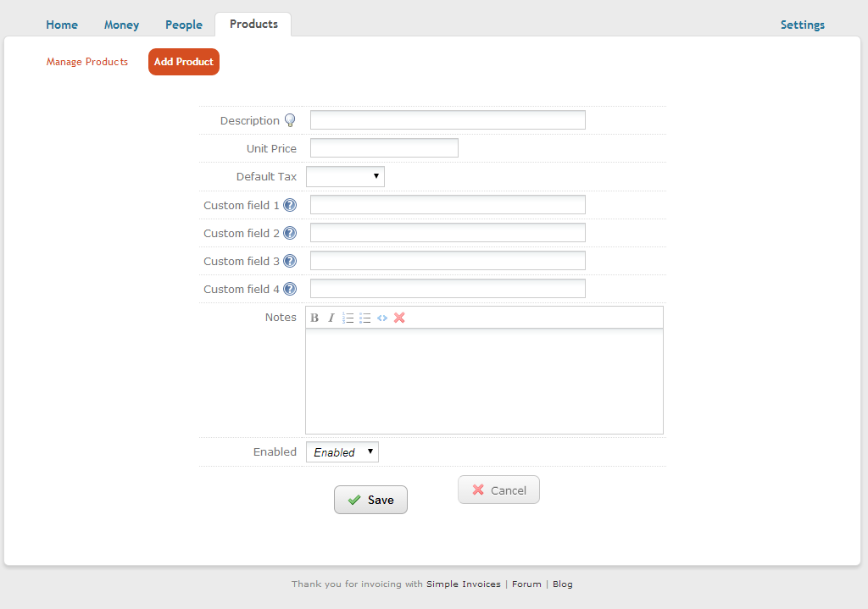
Task: Open help for Custom field 1
Action: coord(290,205)
